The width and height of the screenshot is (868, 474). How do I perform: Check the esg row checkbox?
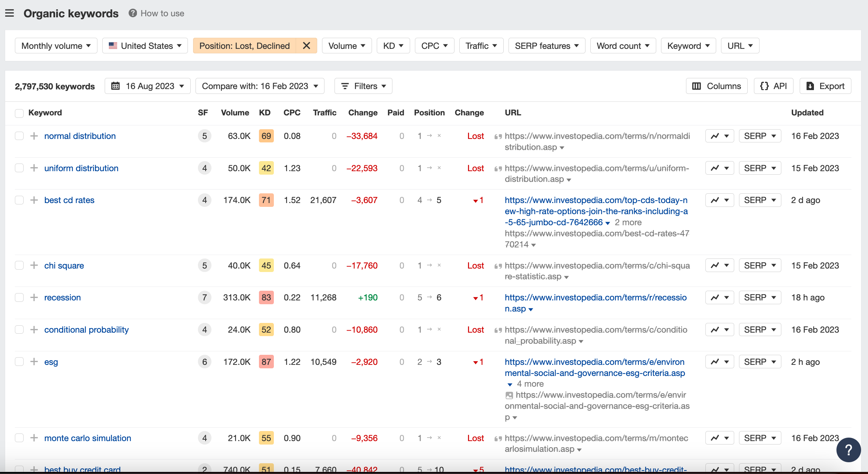coord(19,362)
